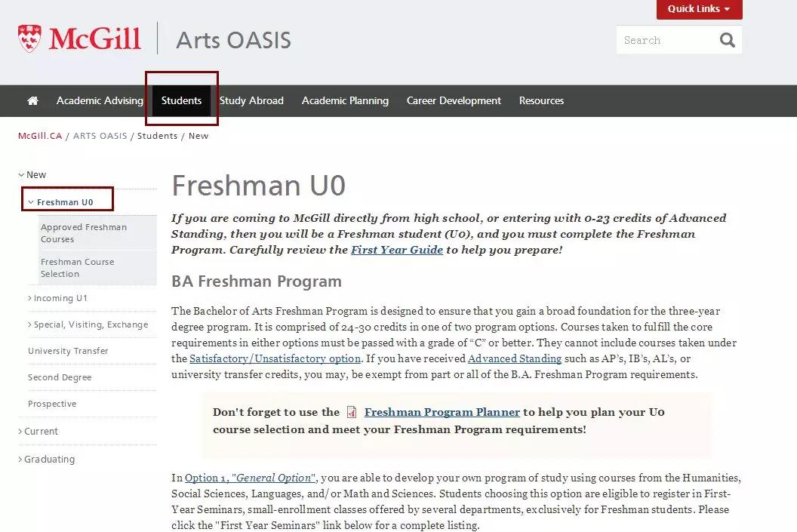The height and width of the screenshot is (532, 797).
Task: Expand the Incoming U1 section
Action: (30, 298)
